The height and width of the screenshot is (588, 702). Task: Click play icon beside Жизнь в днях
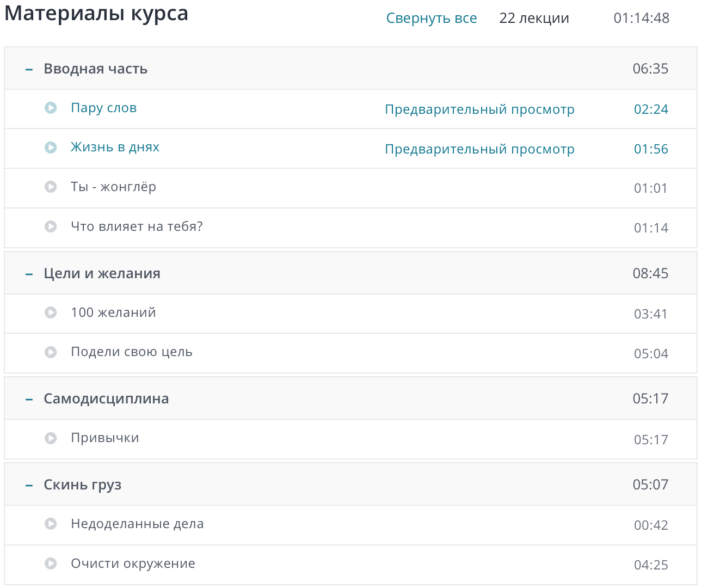pyautogui.click(x=51, y=148)
